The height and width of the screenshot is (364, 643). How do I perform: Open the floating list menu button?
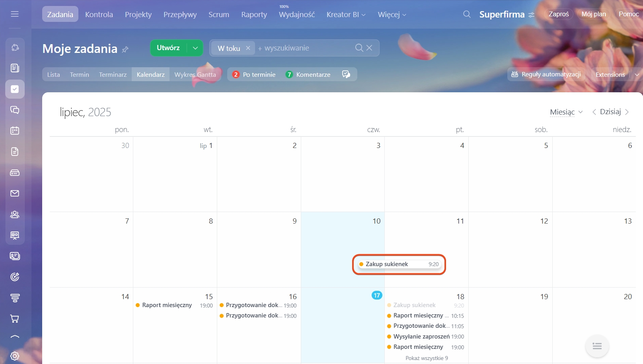point(597,346)
